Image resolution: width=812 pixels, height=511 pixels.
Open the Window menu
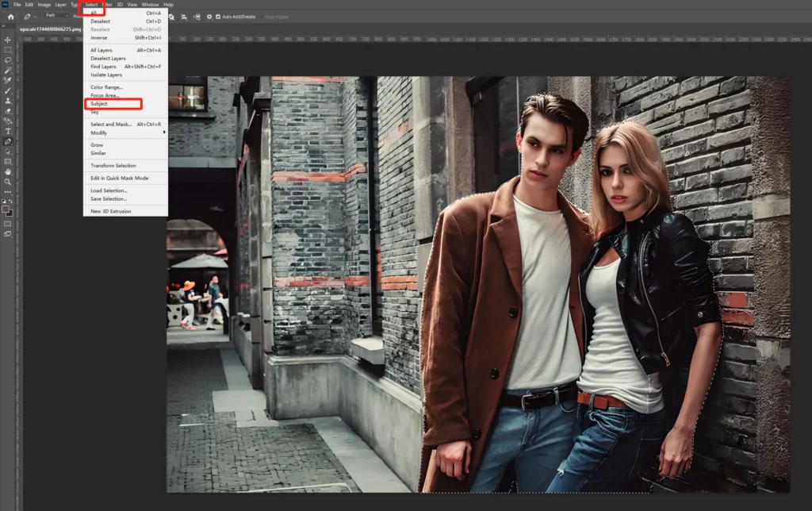point(150,5)
